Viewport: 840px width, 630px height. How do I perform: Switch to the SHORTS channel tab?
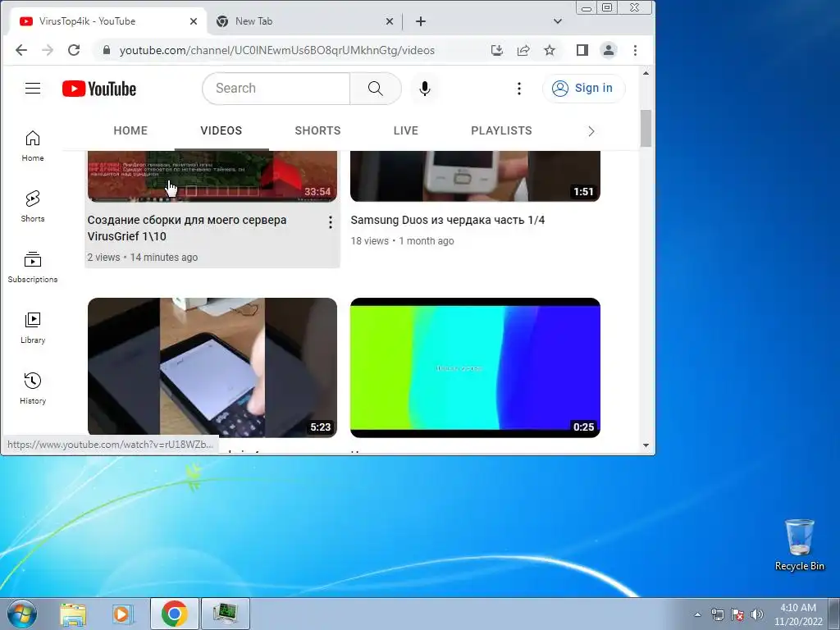317,130
